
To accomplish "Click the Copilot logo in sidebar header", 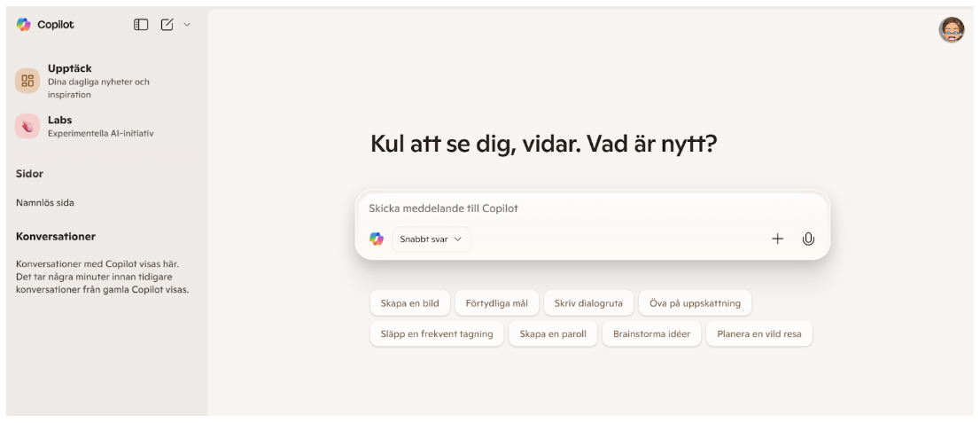I will point(23,25).
